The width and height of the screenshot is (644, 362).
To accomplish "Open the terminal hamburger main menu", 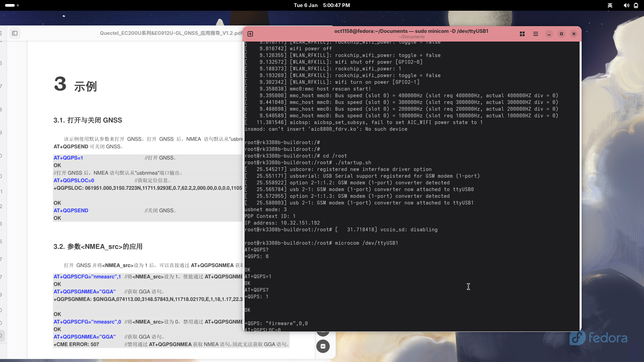I will click(536, 34).
